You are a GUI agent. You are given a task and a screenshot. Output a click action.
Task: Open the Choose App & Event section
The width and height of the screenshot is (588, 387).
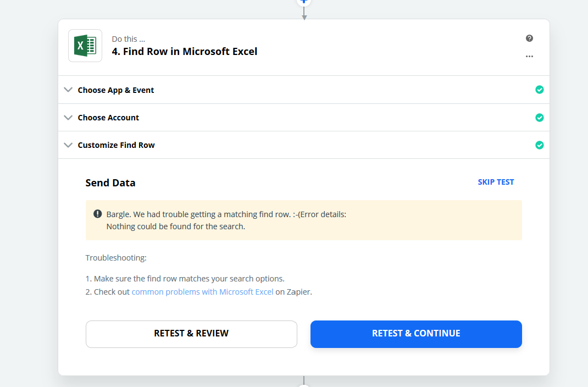pos(304,90)
